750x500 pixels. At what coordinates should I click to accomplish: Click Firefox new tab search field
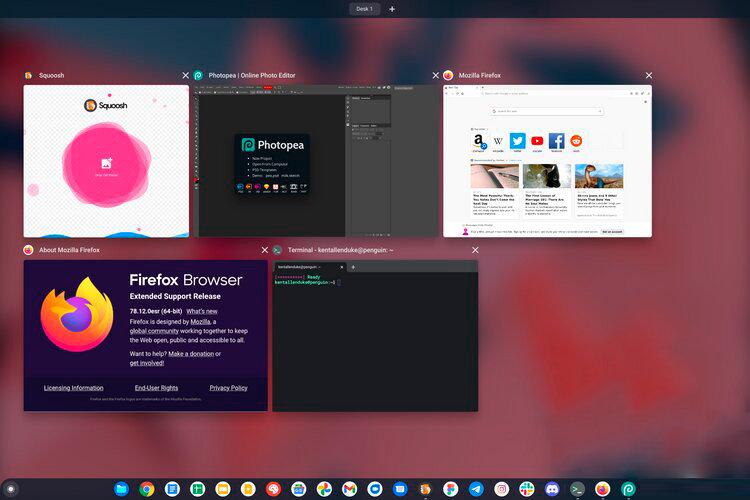(547, 111)
